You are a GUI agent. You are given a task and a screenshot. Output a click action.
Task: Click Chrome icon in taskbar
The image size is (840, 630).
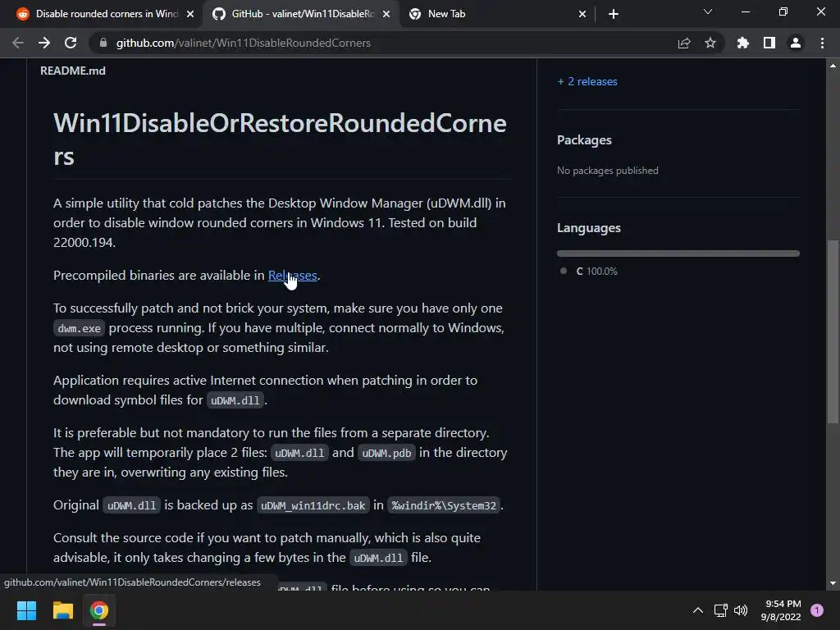click(99, 610)
